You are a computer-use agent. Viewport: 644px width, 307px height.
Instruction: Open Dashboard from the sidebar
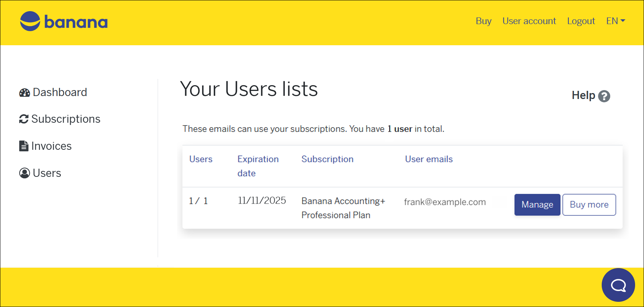pyautogui.click(x=53, y=92)
